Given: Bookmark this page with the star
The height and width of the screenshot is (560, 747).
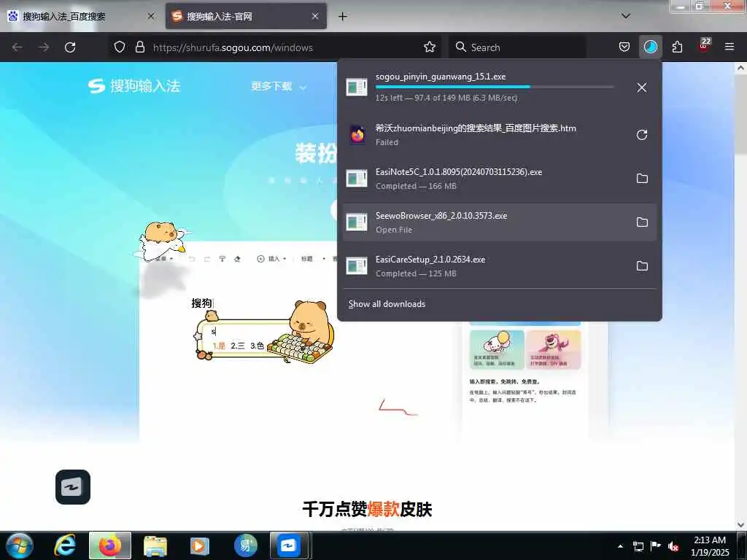Looking at the screenshot, I should click(x=430, y=47).
